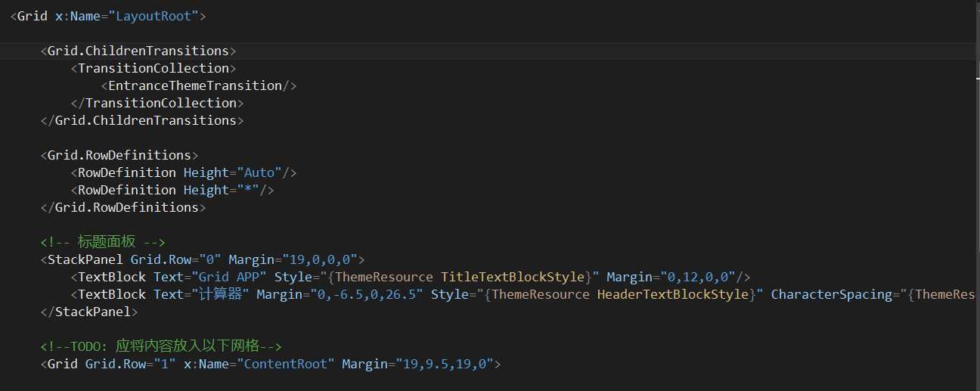Click the Height="Auto" attribute value
This screenshot has width=980, height=391.
point(262,172)
